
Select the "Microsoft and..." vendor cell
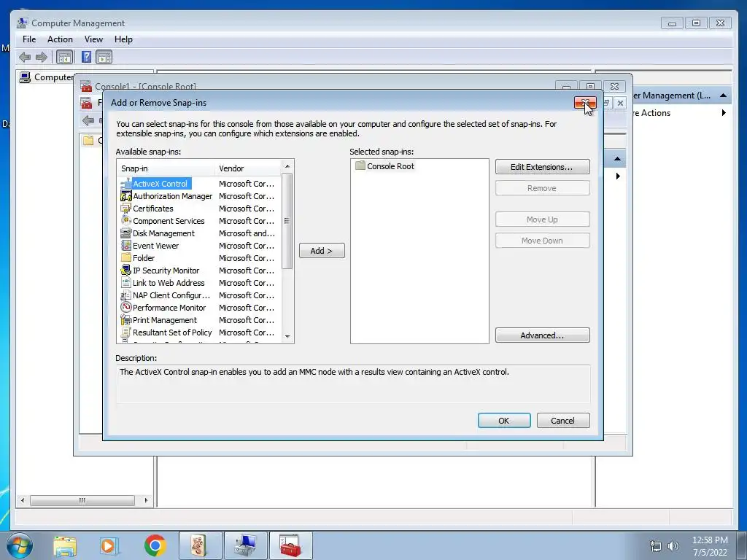click(247, 233)
